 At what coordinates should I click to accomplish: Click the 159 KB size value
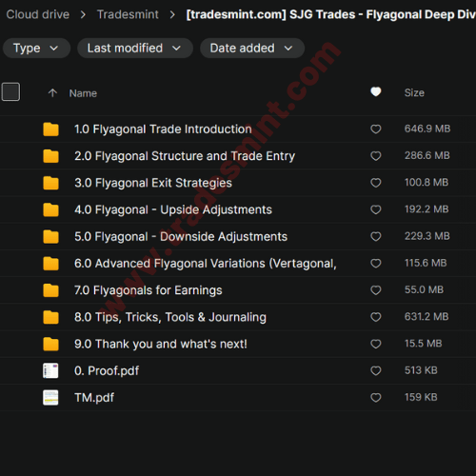tap(421, 397)
